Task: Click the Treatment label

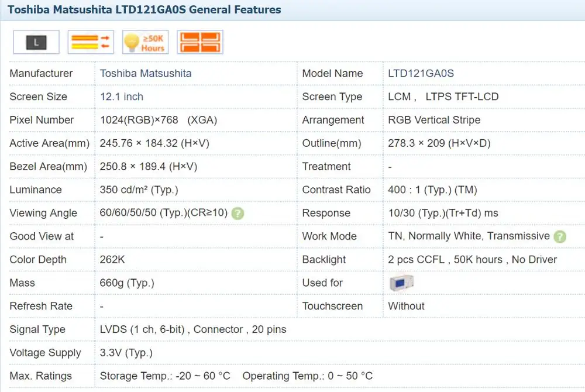Action: point(326,166)
